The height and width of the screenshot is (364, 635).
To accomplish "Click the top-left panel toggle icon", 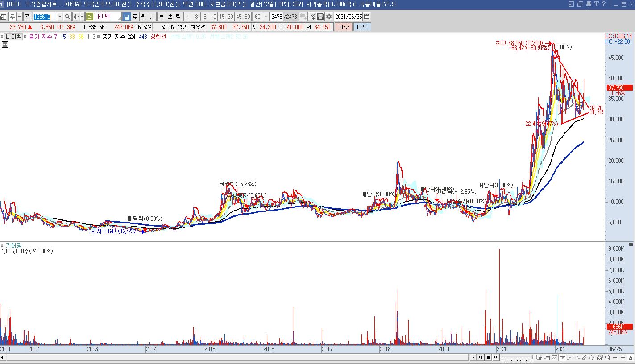I will [x=3, y=17].
